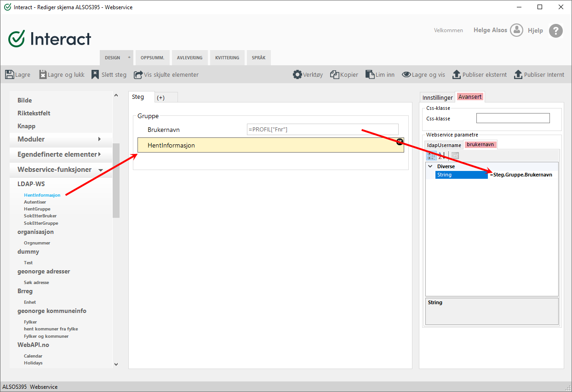This screenshot has width=572, height=392.
Task: Select SokEtterBruker function
Action: click(40, 216)
